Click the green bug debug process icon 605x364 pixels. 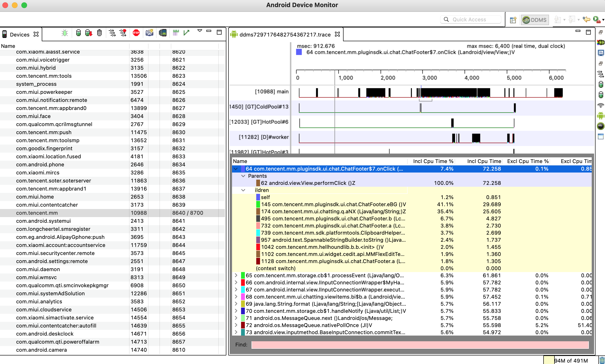pos(65,33)
